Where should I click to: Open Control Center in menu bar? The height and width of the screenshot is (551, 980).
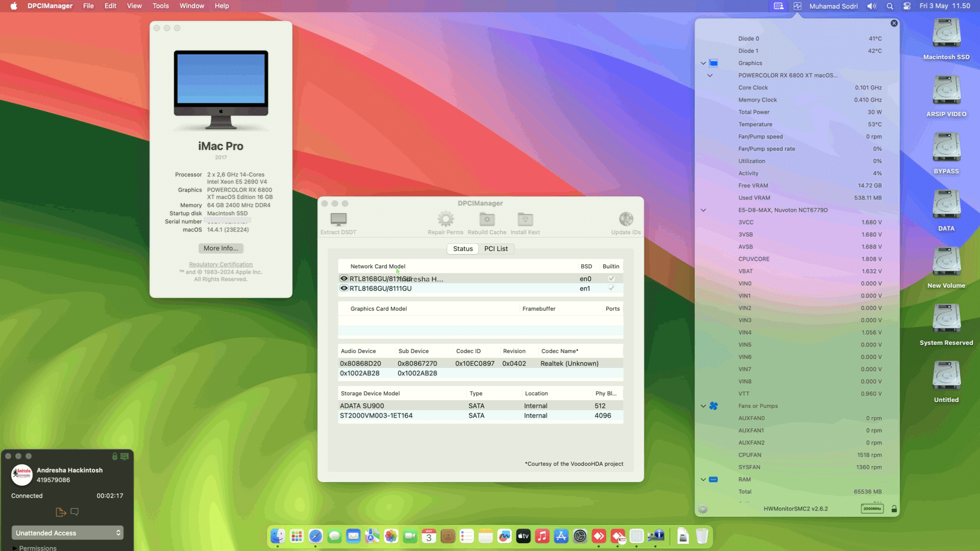pyautogui.click(x=906, y=6)
